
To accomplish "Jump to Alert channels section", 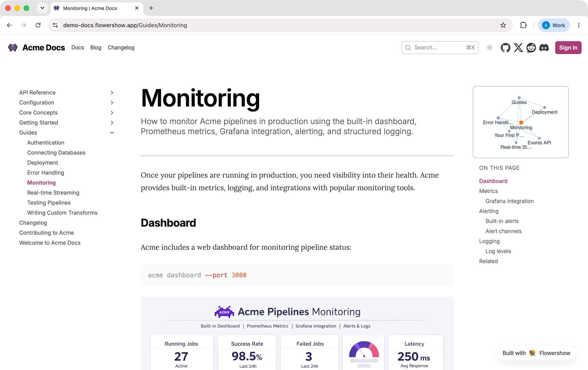I will coord(504,231).
